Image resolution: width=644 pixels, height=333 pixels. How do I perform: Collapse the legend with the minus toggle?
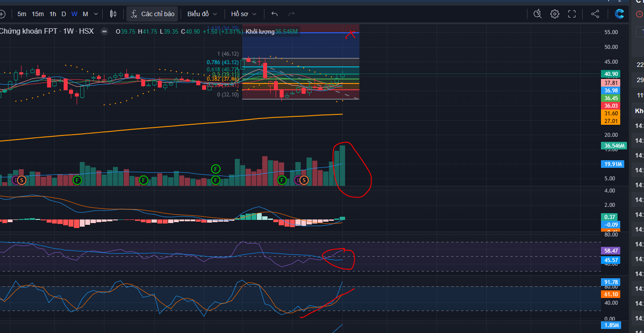(x=104, y=31)
